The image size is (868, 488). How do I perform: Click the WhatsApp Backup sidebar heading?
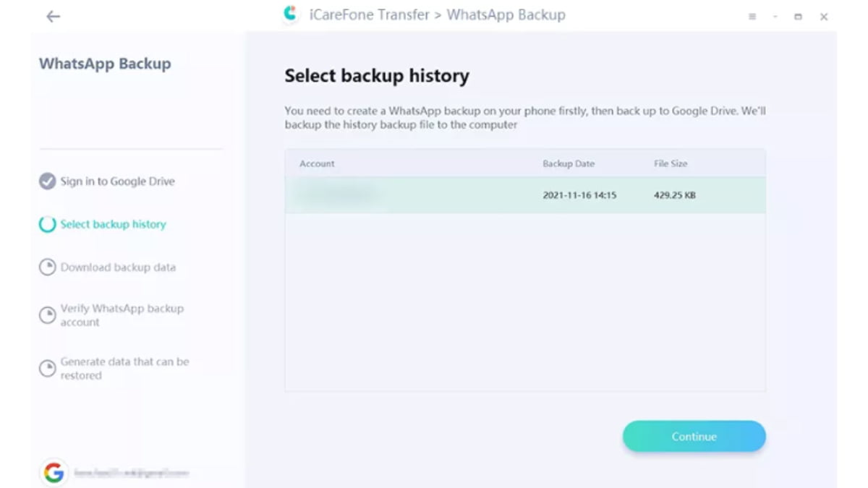(x=105, y=64)
